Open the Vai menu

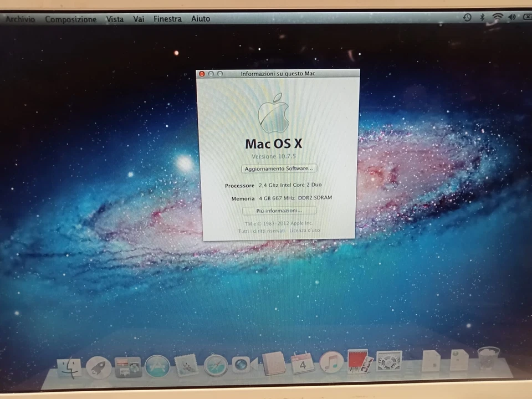[139, 18]
